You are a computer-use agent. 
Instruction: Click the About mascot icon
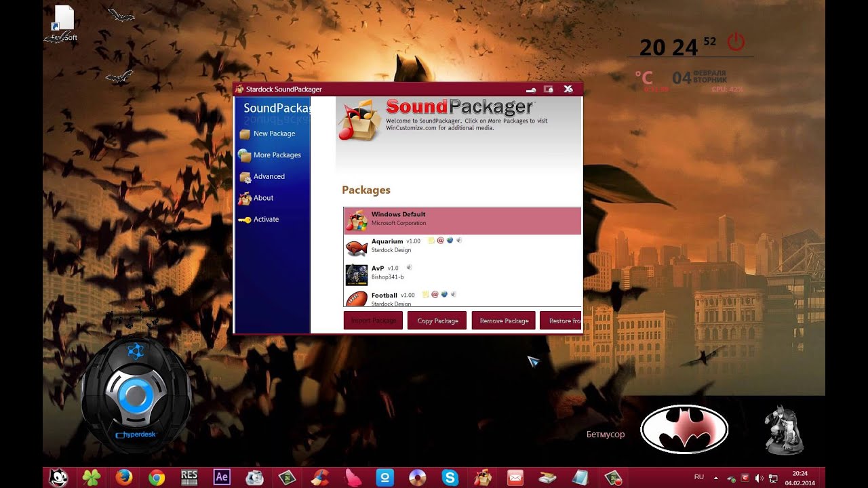click(x=245, y=198)
